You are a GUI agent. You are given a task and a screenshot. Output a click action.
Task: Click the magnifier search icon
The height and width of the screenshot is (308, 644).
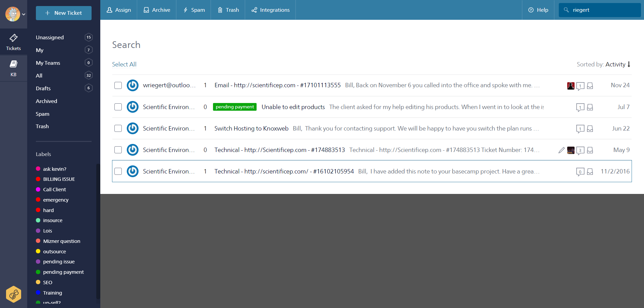pyautogui.click(x=566, y=10)
